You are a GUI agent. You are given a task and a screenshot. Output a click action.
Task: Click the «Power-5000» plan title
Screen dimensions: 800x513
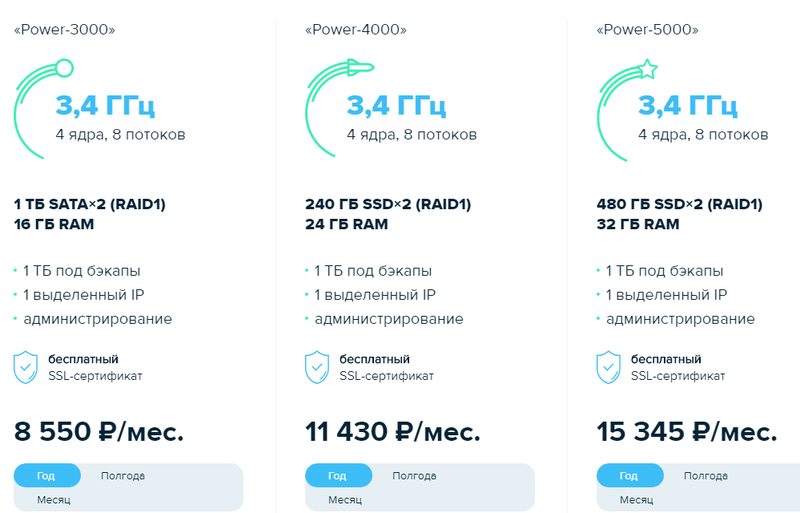(647, 30)
